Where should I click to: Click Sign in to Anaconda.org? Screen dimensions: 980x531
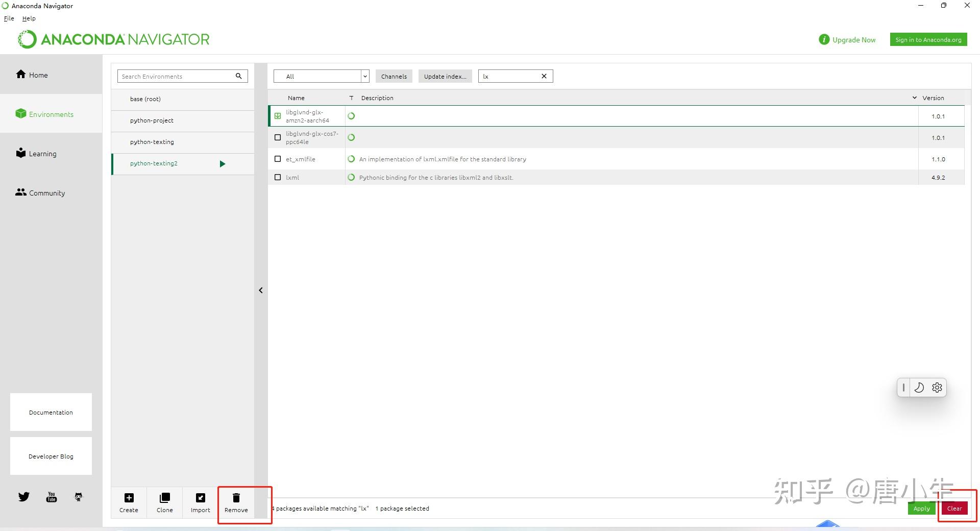[x=928, y=39]
